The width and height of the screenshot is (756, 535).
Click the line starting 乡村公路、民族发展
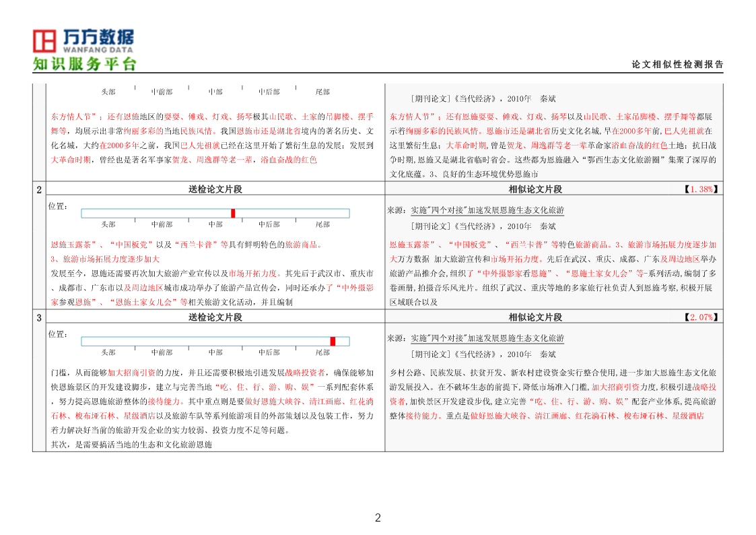[553, 373]
